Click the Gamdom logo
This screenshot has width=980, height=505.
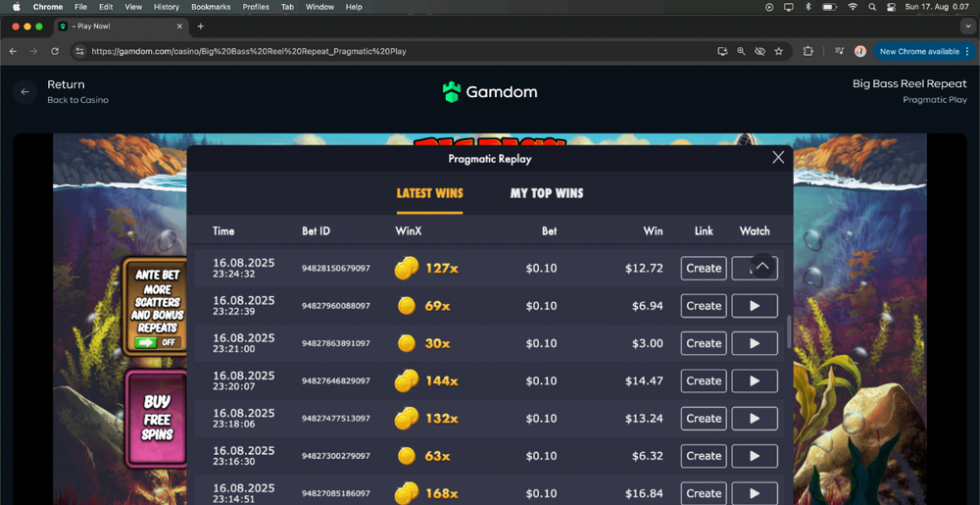[490, 92]
